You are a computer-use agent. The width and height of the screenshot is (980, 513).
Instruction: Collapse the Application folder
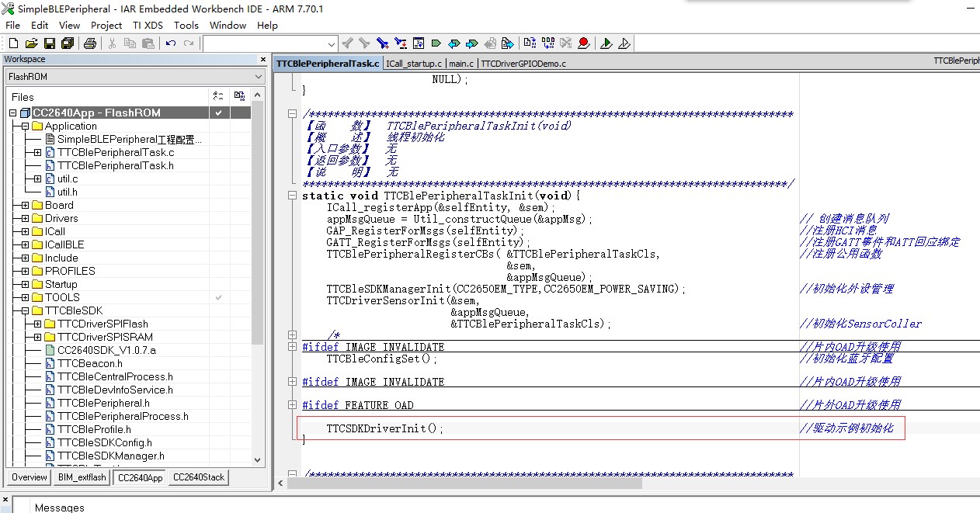tap(25, 127)
